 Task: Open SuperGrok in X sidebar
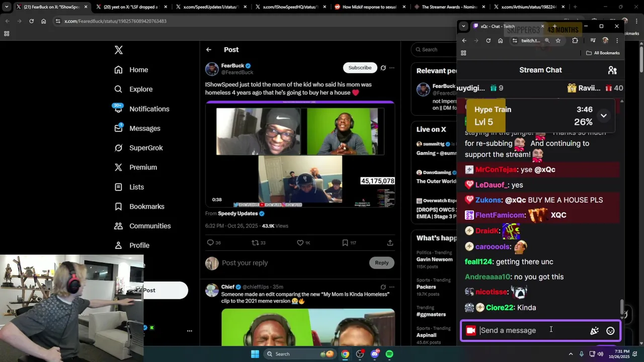coord(138,148)
